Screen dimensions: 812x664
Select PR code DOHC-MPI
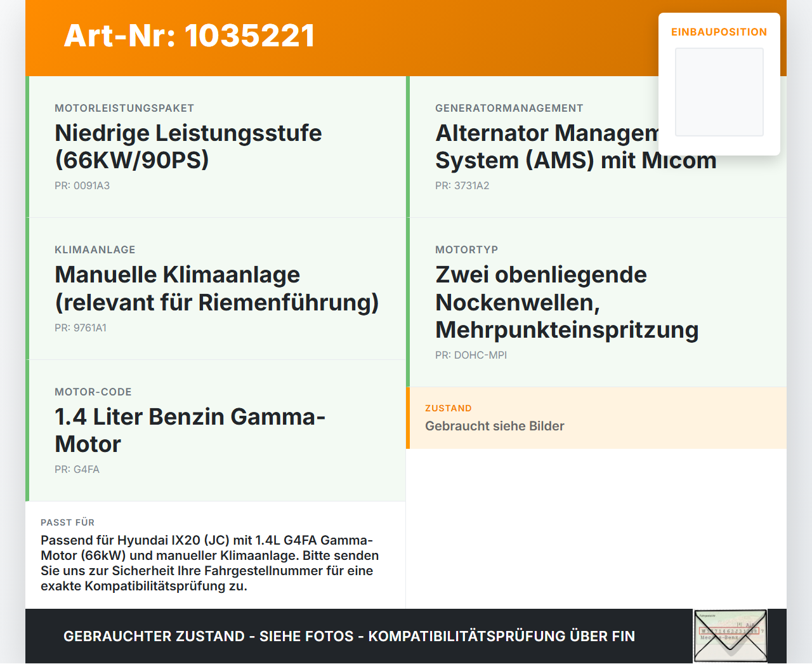point(471,355)
